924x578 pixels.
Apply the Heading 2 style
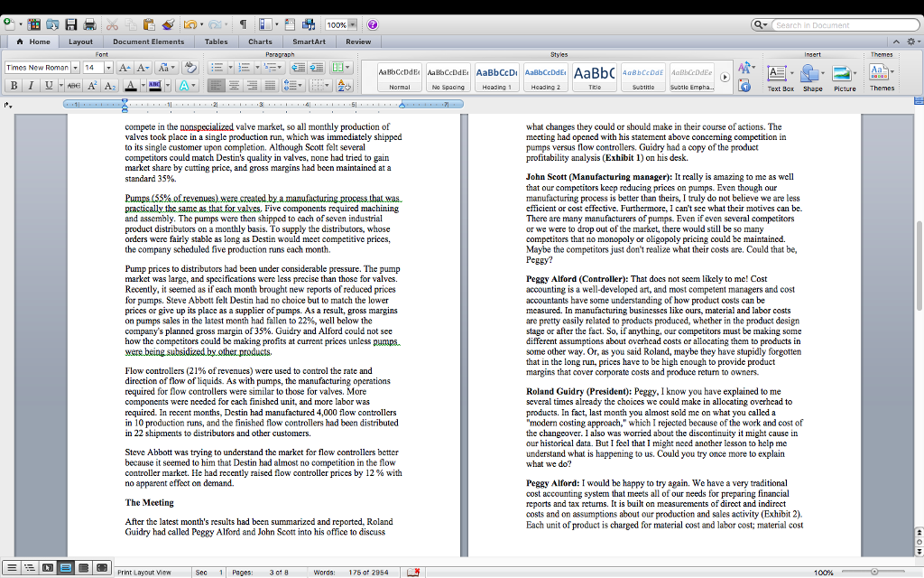click(x=546, y=78)
